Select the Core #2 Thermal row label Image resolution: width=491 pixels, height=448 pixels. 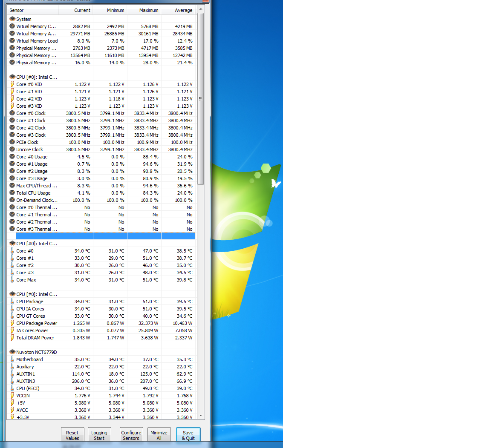[x=37, y=222]
